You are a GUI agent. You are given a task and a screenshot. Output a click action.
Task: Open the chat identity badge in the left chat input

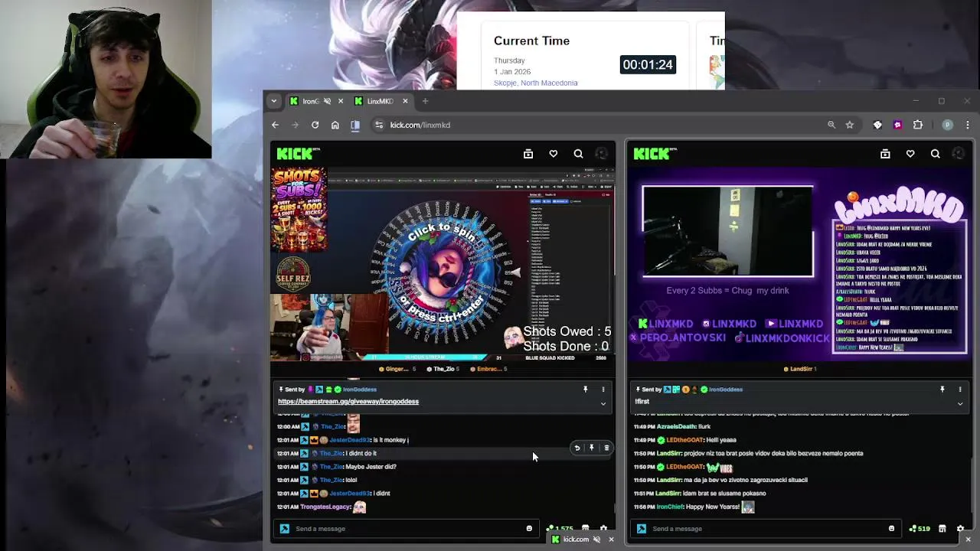tap(285, 529)
